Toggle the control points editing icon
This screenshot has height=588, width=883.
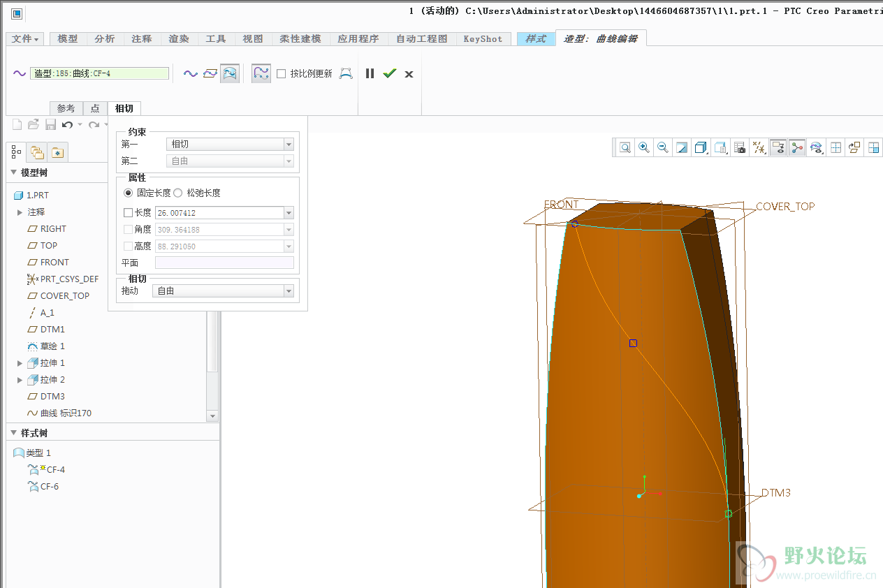point(261,73)
